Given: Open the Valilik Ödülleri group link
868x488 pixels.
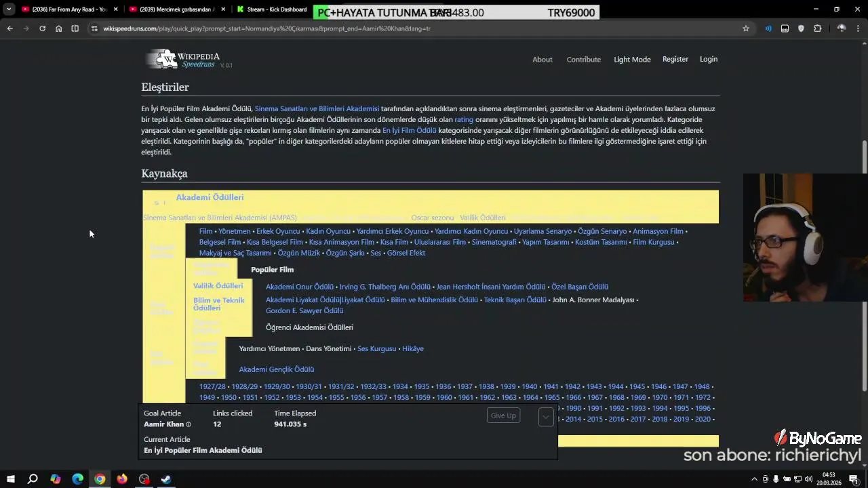Looking at the screenshot, I should 218,286.
